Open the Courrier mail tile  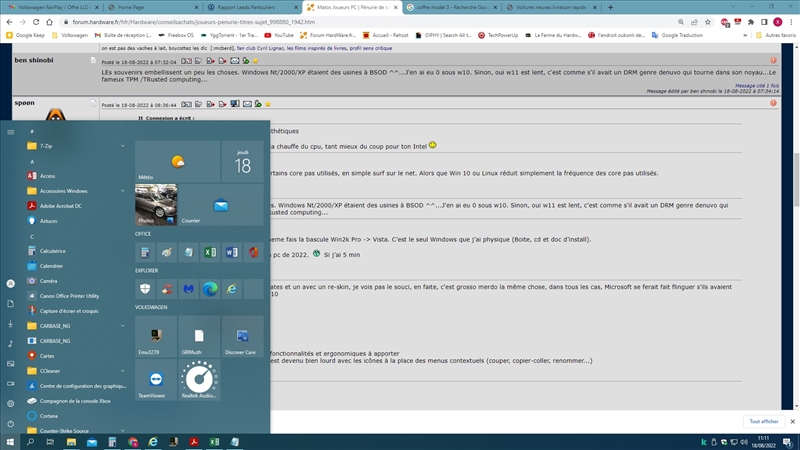pos(221,205)
